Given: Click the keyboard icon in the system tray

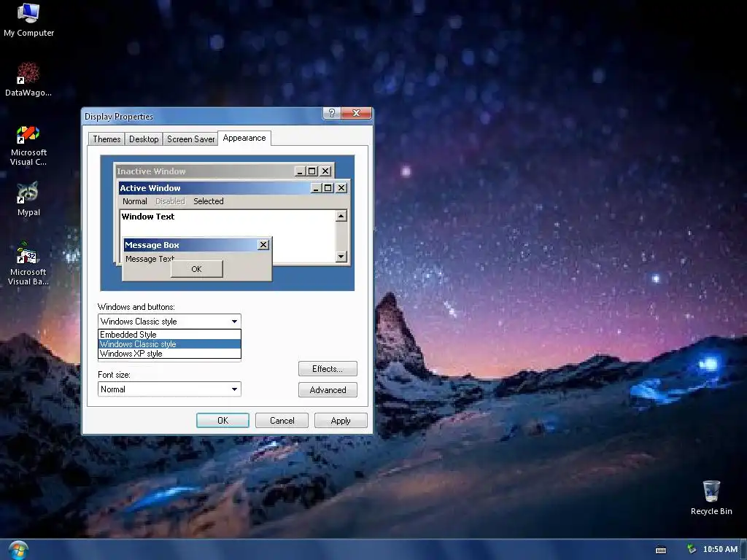Looking at the screenshot, I should coord(661,550).
